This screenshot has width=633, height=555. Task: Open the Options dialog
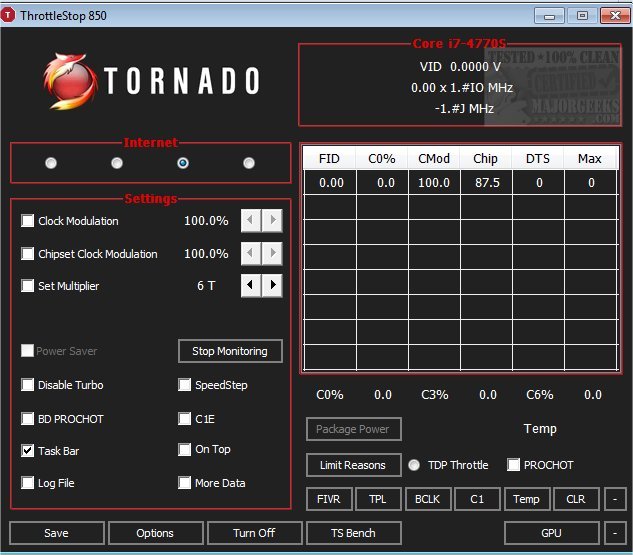point(155,533)
